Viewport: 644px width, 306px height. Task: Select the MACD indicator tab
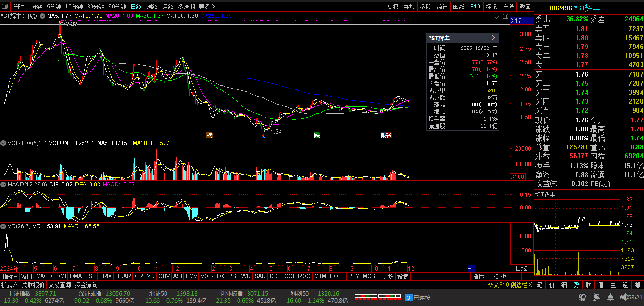pos(44,276)
